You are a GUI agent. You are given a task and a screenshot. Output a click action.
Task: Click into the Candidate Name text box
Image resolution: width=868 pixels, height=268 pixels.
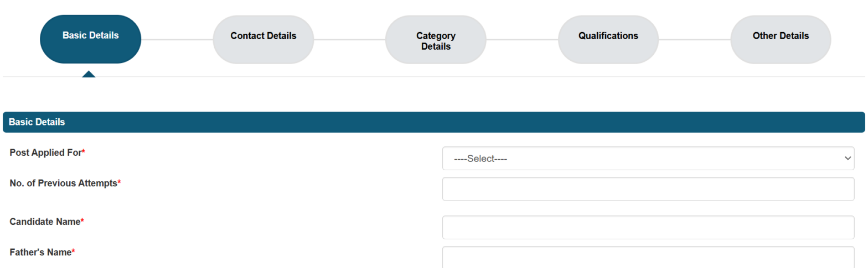tap(648, 228)
